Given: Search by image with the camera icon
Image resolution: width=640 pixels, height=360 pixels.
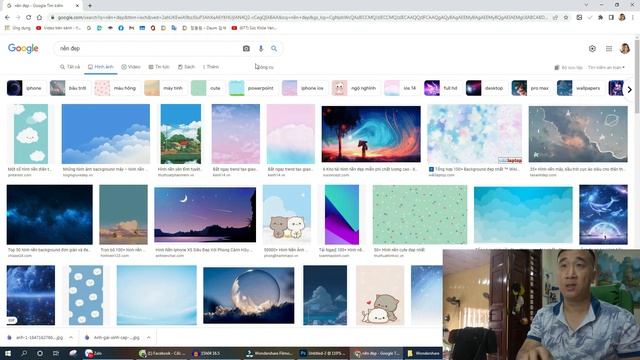Looking at the screenshot, I should [246, 48].
